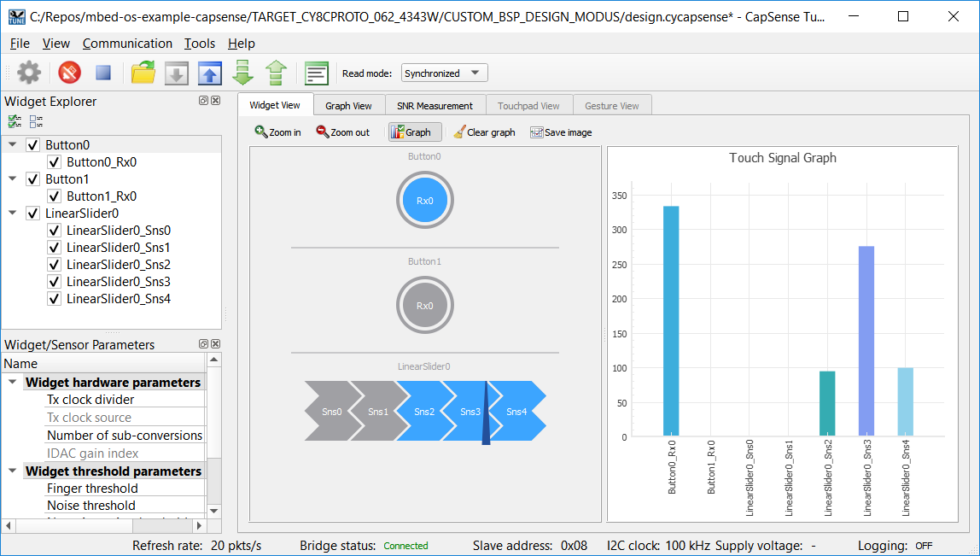Image resolution: width=980 pixels, height=556 pixels.
Task: Collapse Button0 tree node
Action: click(x=13, y=144)
